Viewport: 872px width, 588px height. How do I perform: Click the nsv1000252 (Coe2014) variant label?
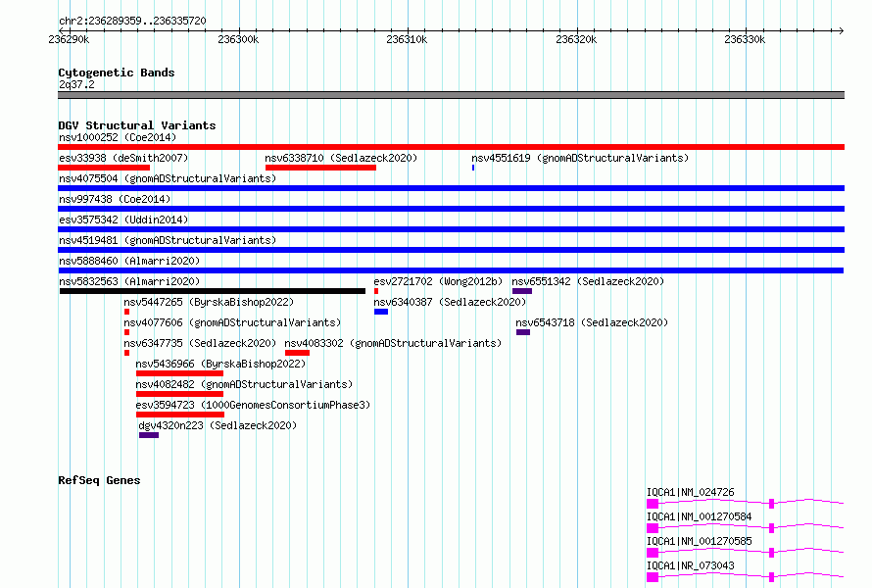(118, 137)
